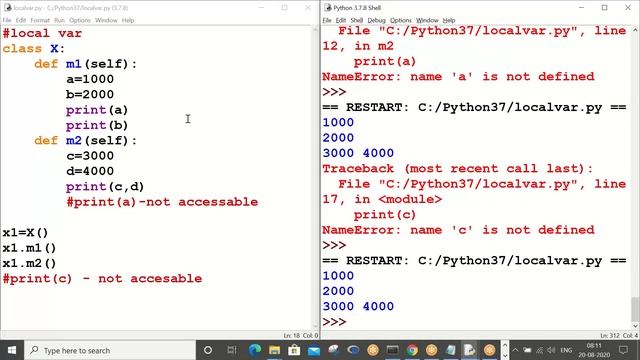Open the Edit menu in Python Shell
The width and height of the screenshot is (640, 360).
pos(341,20)
